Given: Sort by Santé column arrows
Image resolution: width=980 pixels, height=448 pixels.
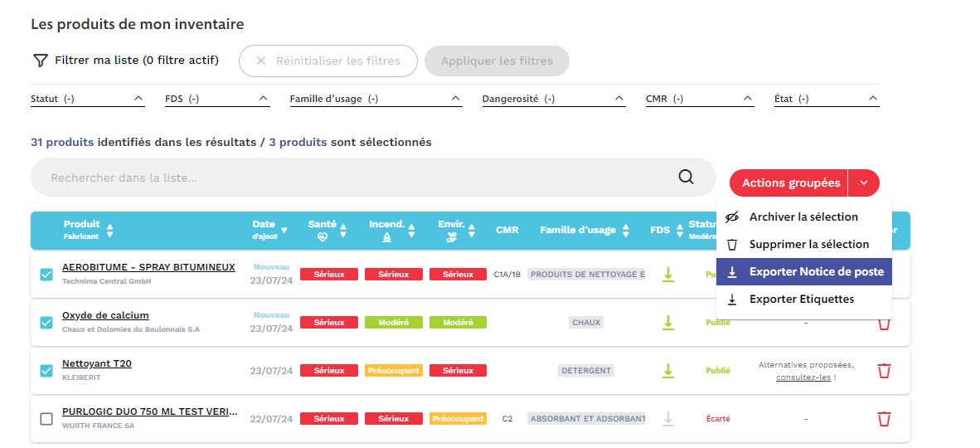Looking at the screenshot, I should pos(343,230).
